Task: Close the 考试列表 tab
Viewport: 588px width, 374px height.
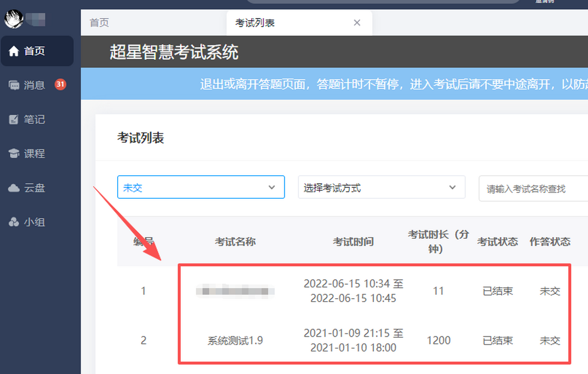Action: (x=357, y=23)
